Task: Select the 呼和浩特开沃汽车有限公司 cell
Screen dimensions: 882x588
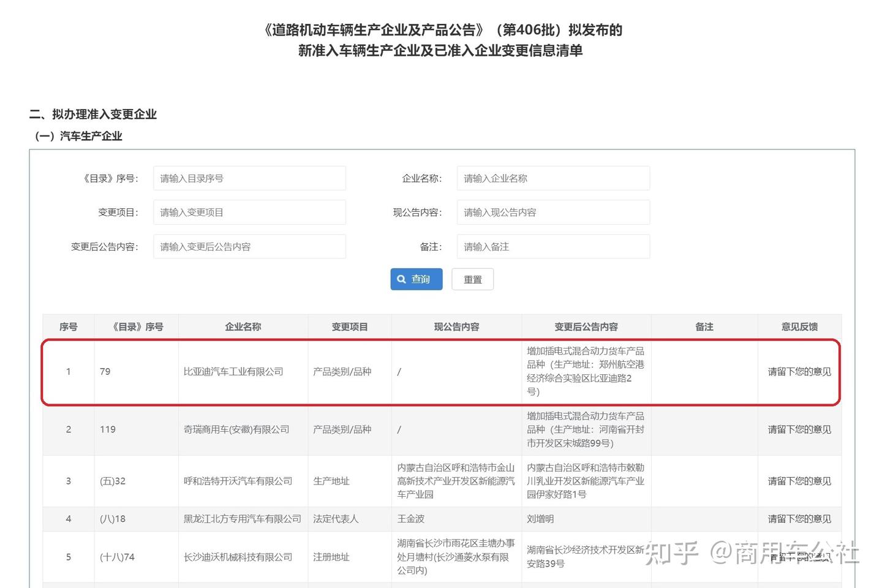Action: tap(243, 481)
